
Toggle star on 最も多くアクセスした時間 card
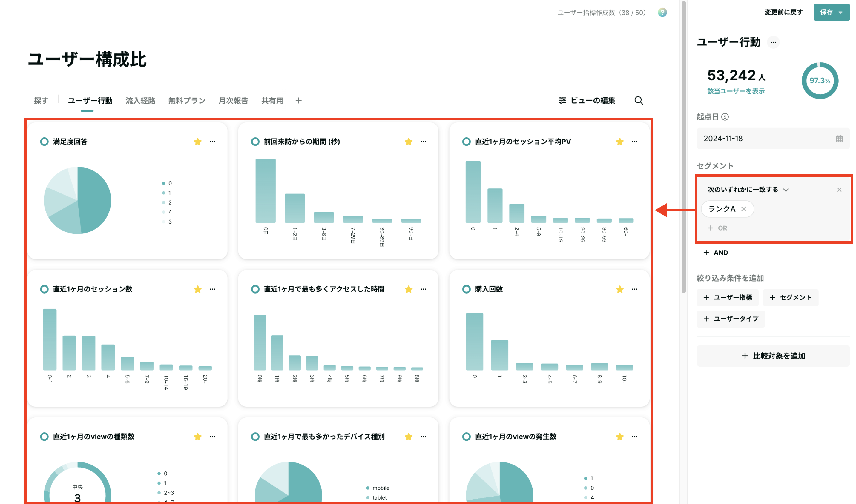[409, 289]
